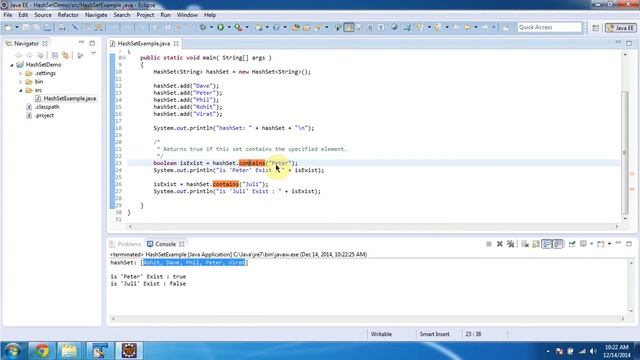The width and height of the screenshot is (640, 360).
Task: Click the Quick Access search field
Action: [549, 27]
